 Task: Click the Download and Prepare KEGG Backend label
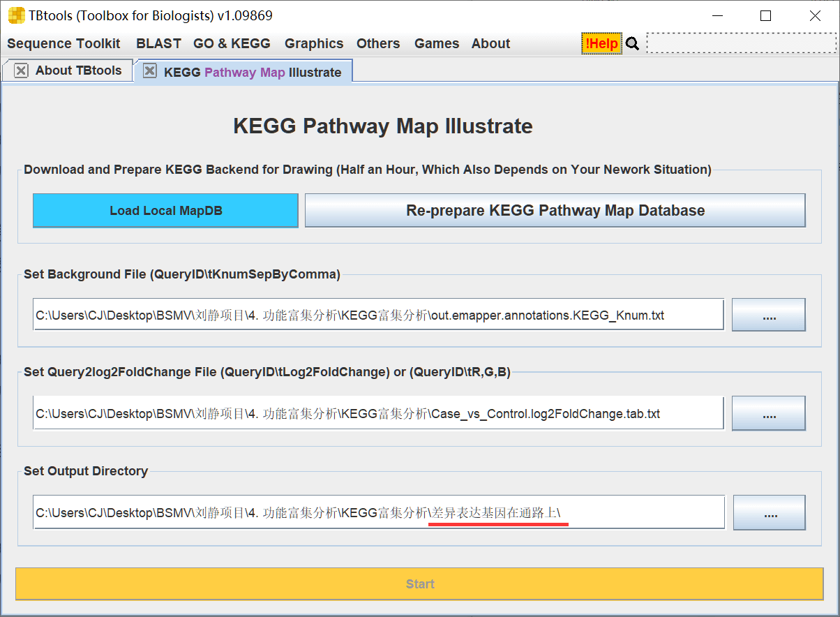(x=368, y=170)
